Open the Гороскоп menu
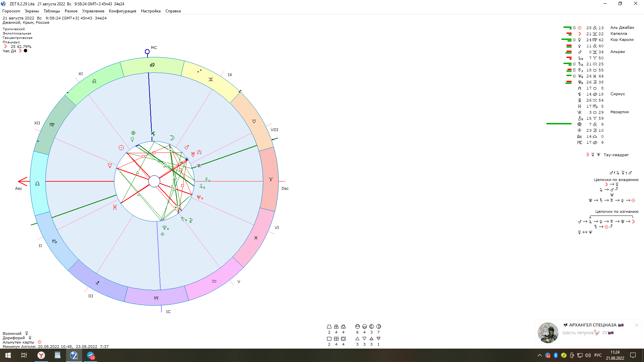The width and height of the screenshot is (644, 362). click(x=11, y=11)
